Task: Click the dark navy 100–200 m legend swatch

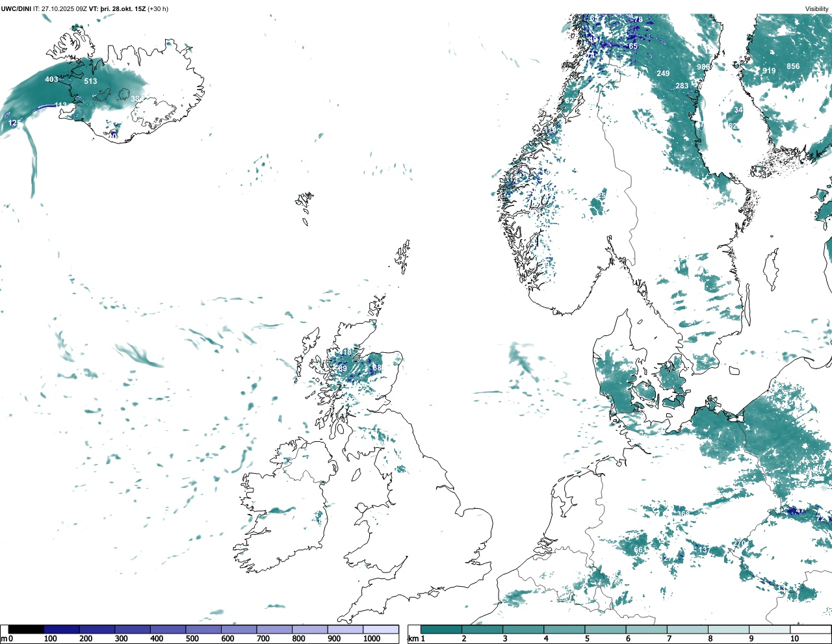Action: click(62, 630)
